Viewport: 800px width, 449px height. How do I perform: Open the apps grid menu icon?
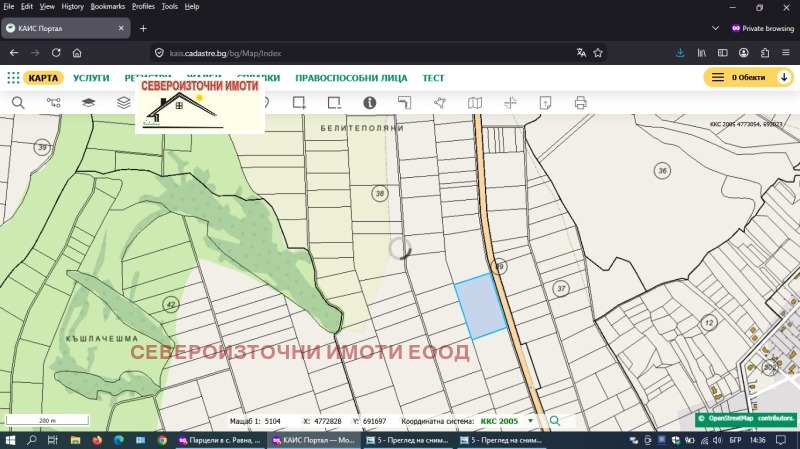click(13, 78)
